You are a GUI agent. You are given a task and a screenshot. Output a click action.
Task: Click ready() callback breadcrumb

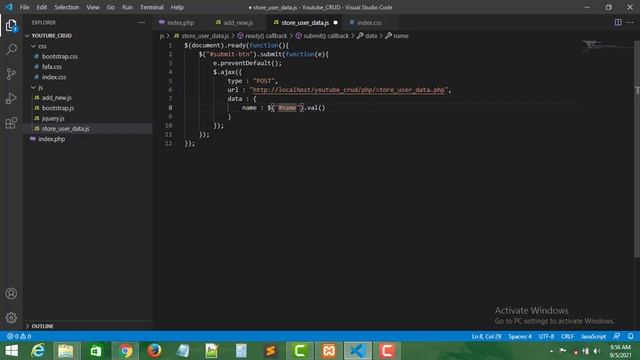coord(266,36)
